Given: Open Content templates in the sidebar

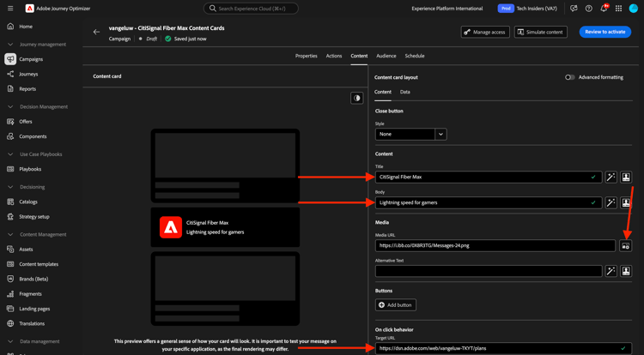Looking at the screenshot, I should 39,264.
